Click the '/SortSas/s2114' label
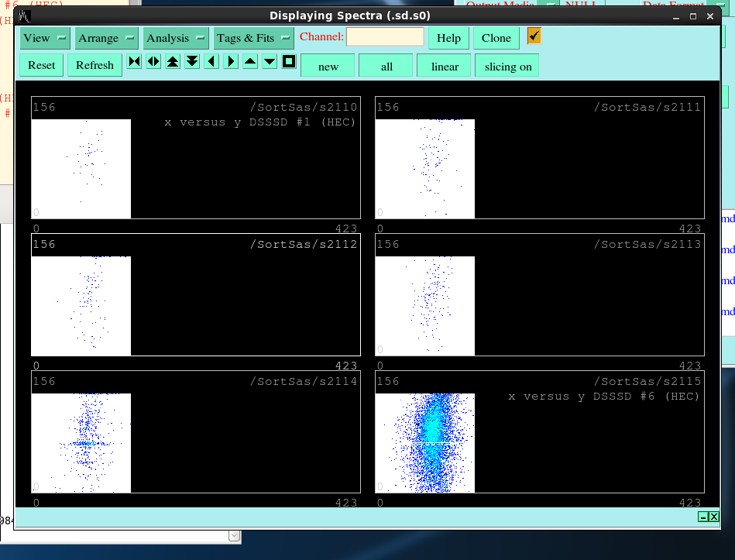Image resolution: width=735 pixels, height=560 pixels. (304, 381)
